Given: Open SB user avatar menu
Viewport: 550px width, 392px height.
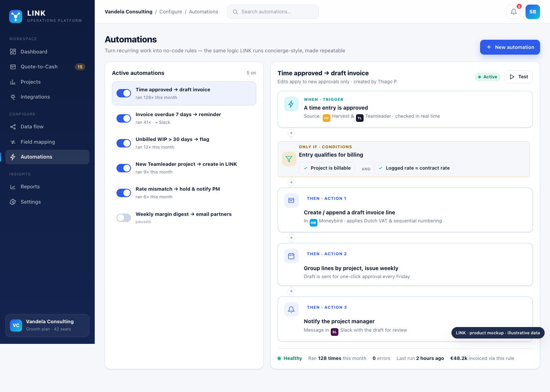Looking at the screenshot, I should pos(533,12).
